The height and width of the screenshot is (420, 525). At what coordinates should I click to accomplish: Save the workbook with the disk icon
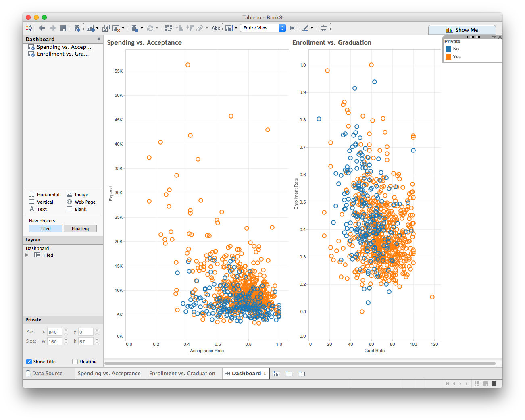point(63,28)
